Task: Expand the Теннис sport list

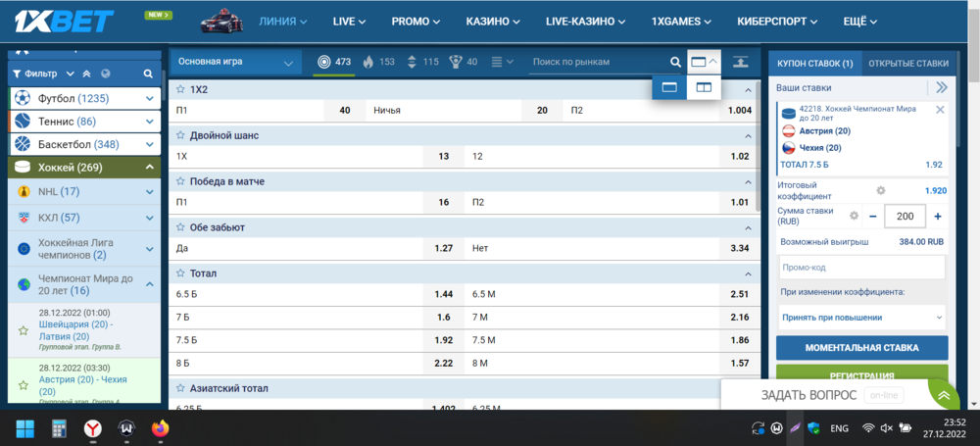Action: (149, 122)
